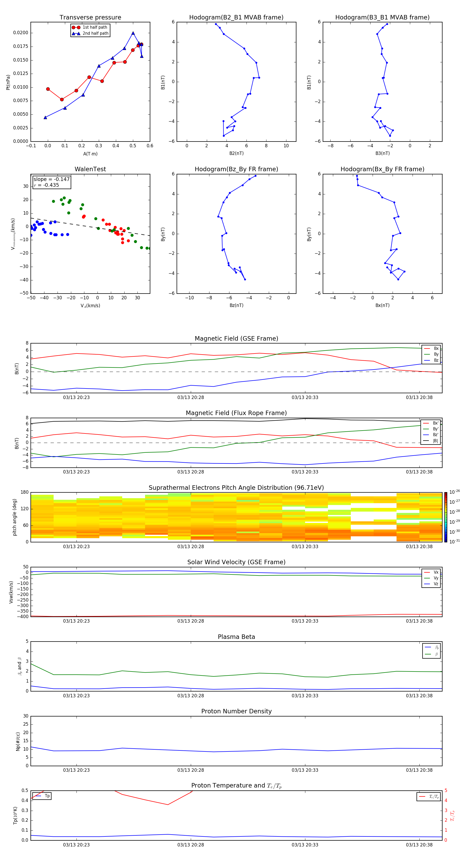Click the "Magnetic Field (Flux Rope Frame)" title

click(236, 413)
